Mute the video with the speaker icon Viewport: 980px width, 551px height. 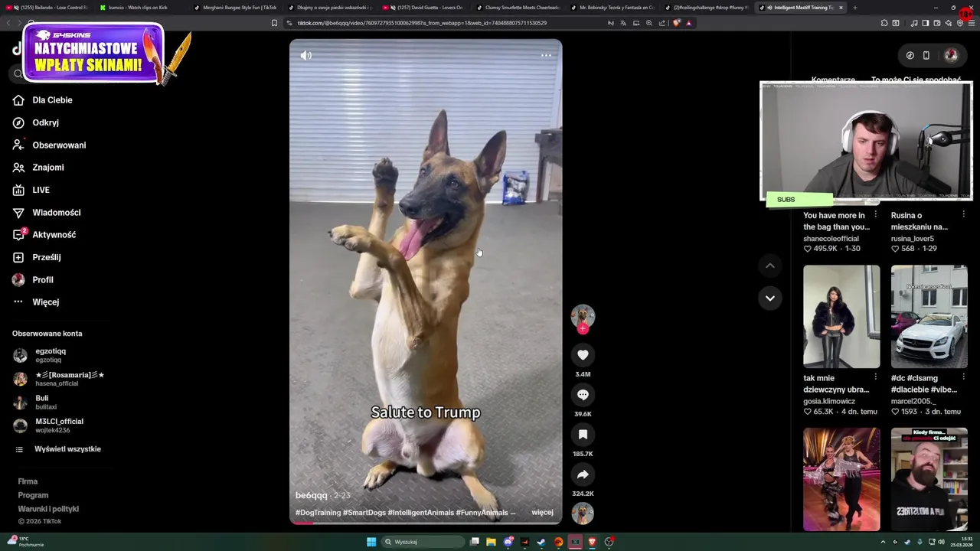pos(305,55)
